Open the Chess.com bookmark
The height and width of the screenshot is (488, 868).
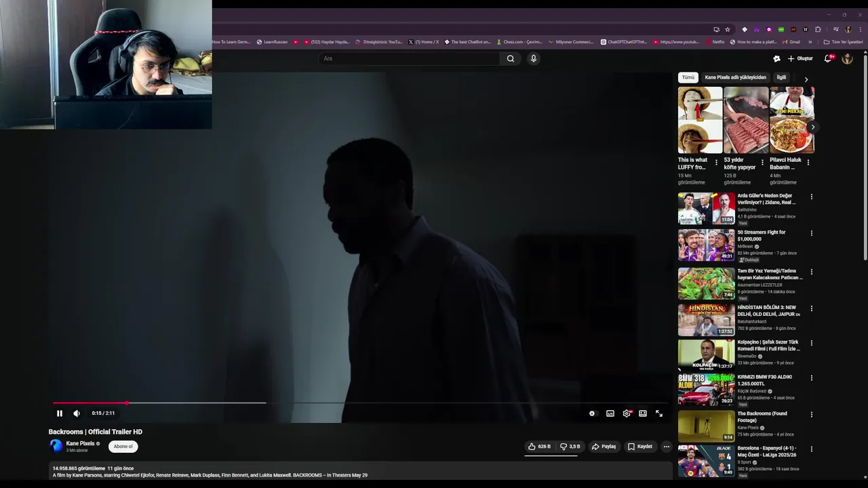(x=519, y=42)
